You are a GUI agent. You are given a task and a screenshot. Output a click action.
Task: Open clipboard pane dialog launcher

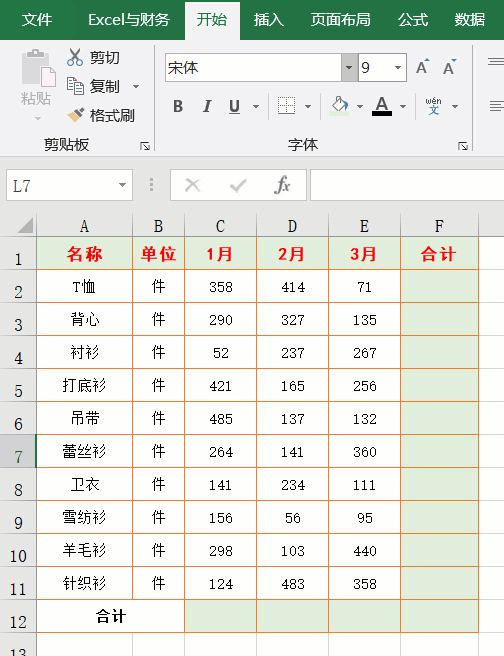pos(145,146)
